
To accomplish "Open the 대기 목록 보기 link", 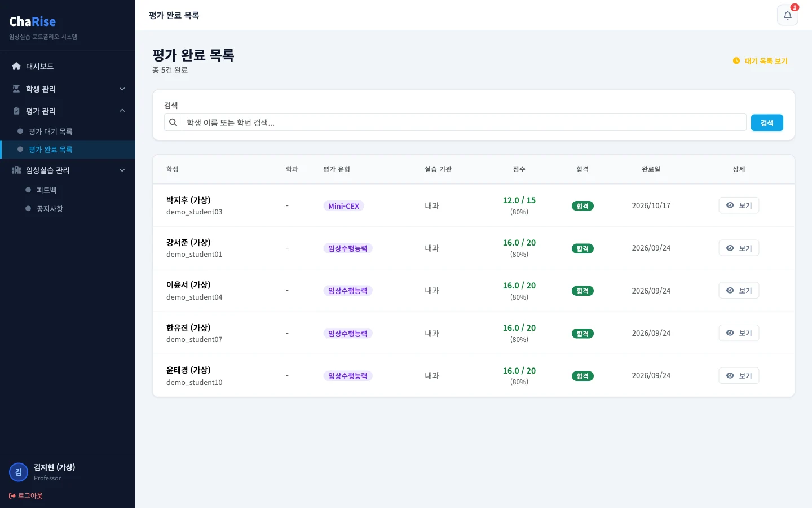I will click(x=760, y=61).
